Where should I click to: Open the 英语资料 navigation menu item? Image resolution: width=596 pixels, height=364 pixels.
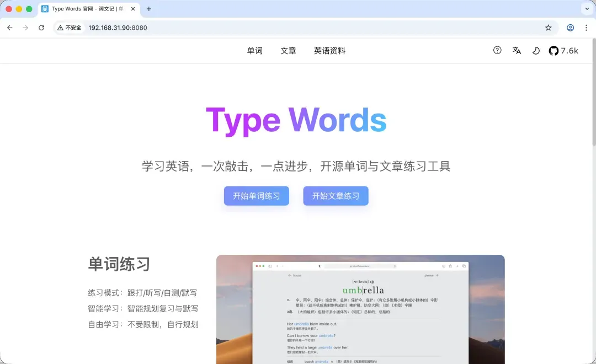point(329,51)
